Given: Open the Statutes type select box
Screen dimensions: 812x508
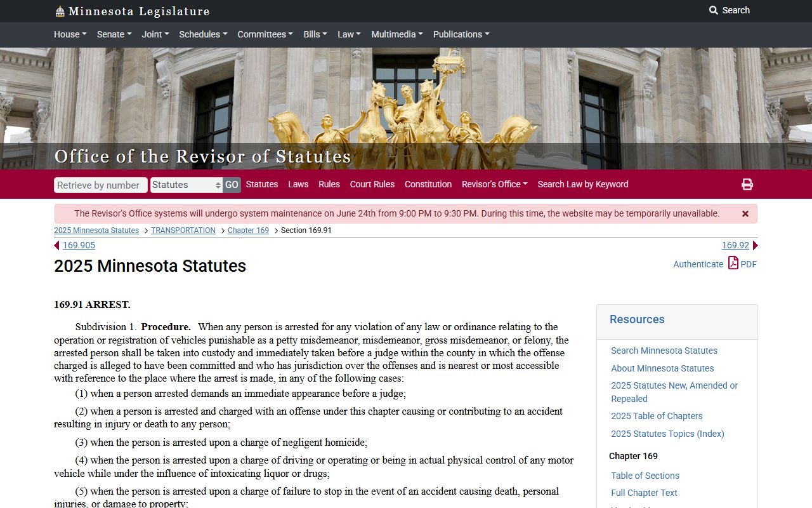Looking at the screenshot, I should click(x=187, y=185).
